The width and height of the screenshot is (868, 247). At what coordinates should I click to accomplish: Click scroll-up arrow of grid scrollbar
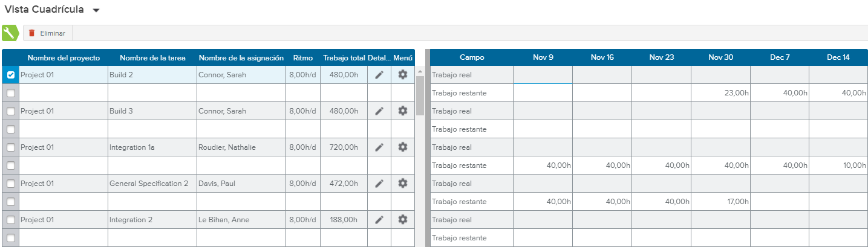420,71
